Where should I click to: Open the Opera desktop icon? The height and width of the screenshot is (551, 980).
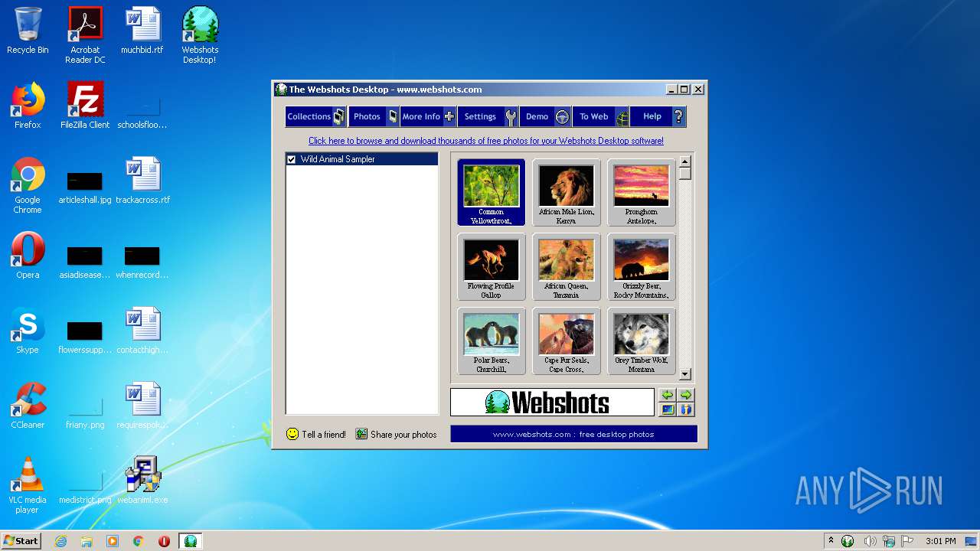[28, 256]
